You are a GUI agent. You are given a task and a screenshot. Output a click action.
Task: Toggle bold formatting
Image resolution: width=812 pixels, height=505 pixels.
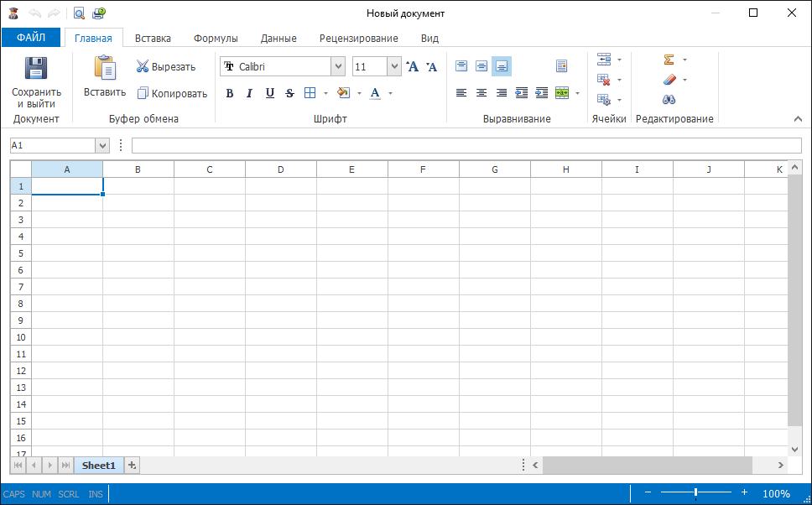coord(229,93)
